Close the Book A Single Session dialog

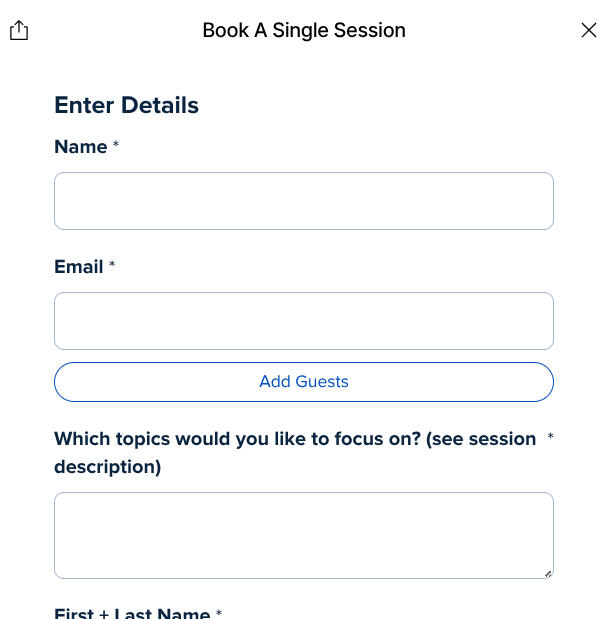click(589, 30)
